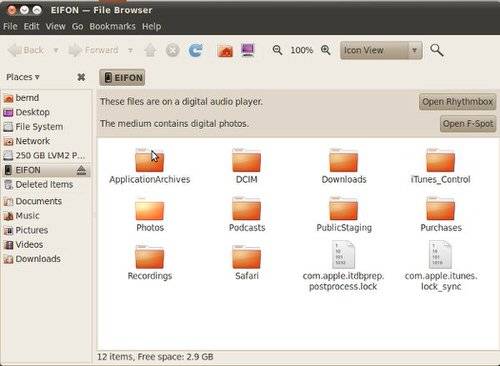Go up to the parent folder with the arrow icon
Image resolution: width=500 pixels, height=366 pixels.
click(150, 51)
